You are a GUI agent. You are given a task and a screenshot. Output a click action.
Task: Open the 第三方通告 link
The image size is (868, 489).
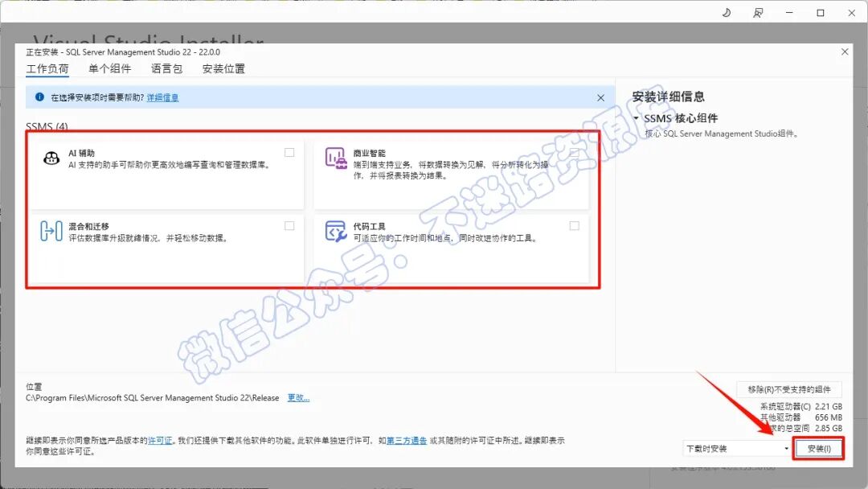[407, 440]
